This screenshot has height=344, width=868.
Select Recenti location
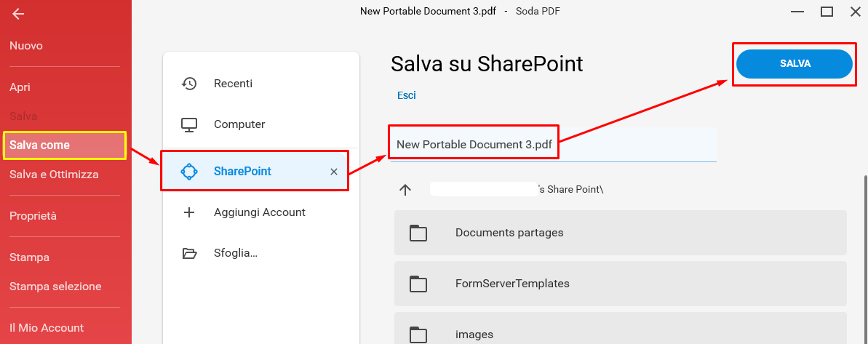[x=233, y=84]
